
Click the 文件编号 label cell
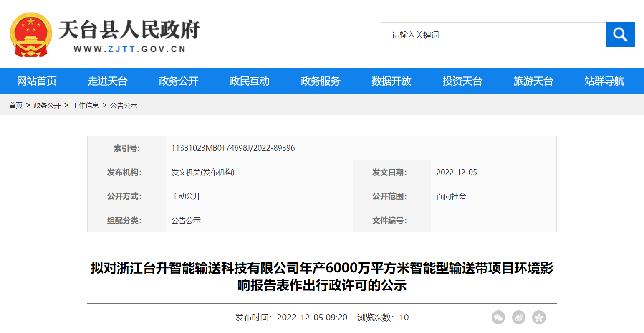tap(391, 220)
